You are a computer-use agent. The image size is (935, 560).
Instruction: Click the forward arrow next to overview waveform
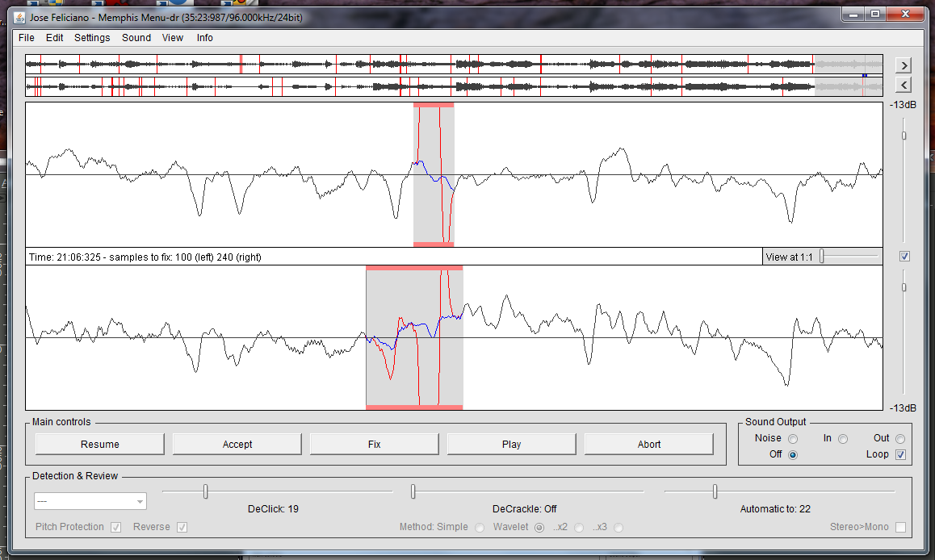[x=904, y=65]
